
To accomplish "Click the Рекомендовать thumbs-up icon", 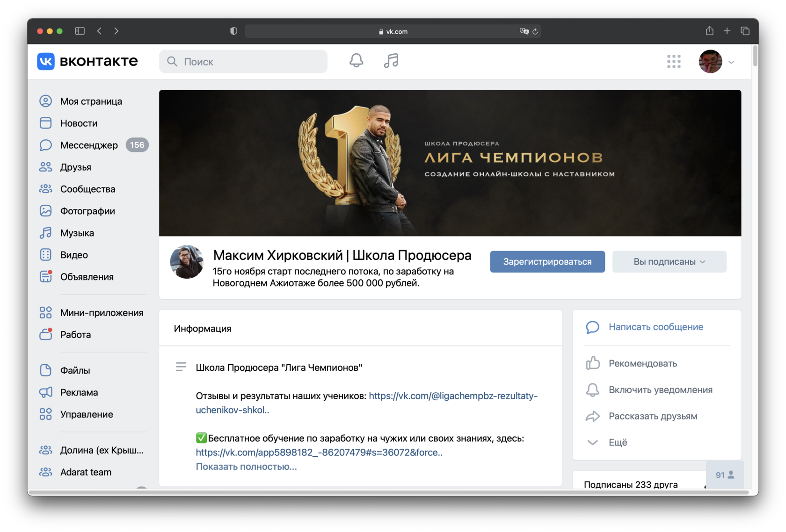I will (592, 363).
